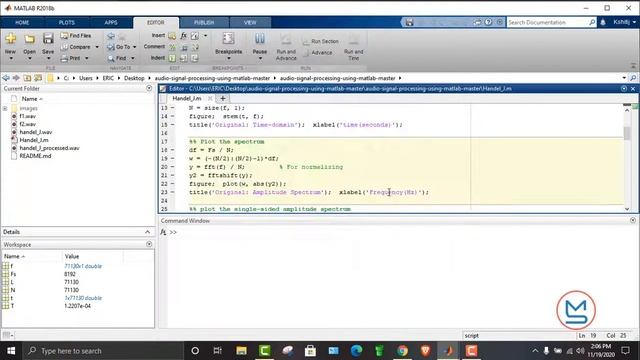Switch to the HOME tab
The height and width of the screenshot is (360, 640).
pos(22,22)
